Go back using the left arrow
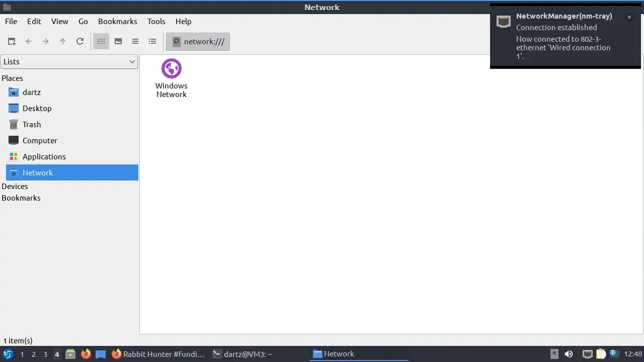The width and height of the screenshot is (644, 362). [x=29, y=41]
